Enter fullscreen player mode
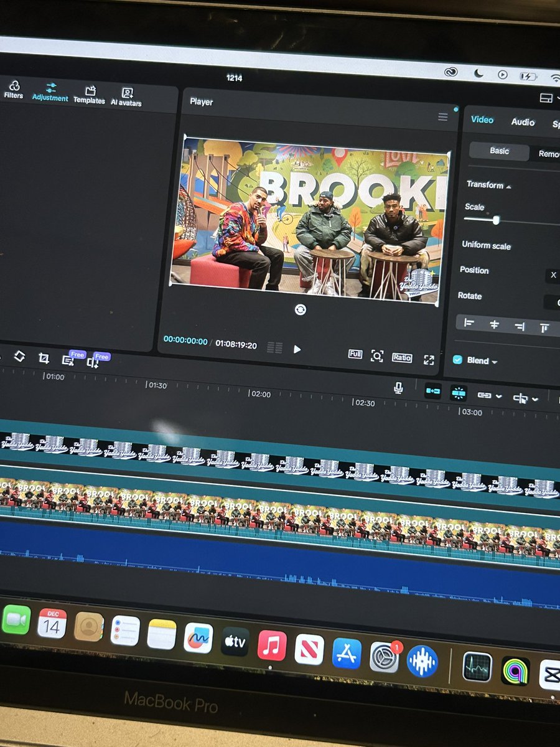The height and width of the screenshot is (747, 560). (429, 359)
